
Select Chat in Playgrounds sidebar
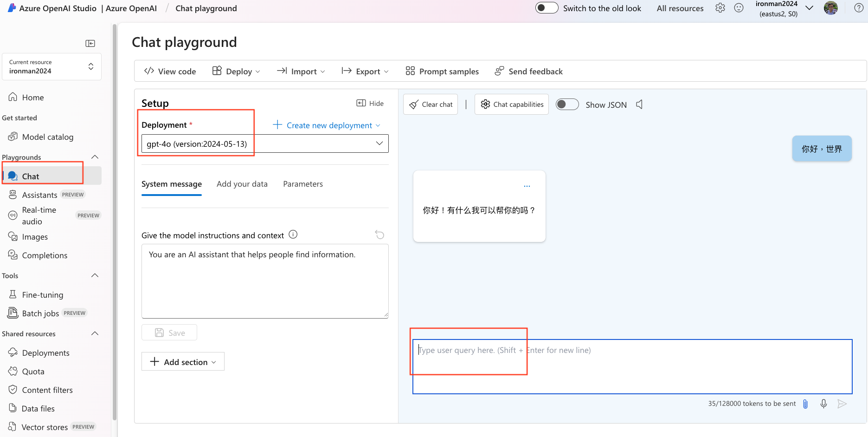point(52,176)
